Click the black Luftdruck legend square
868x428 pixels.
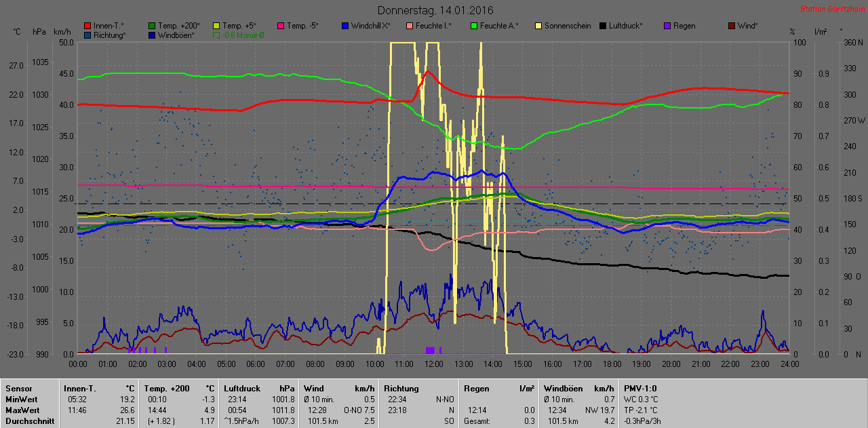click(x=603, y=26)
